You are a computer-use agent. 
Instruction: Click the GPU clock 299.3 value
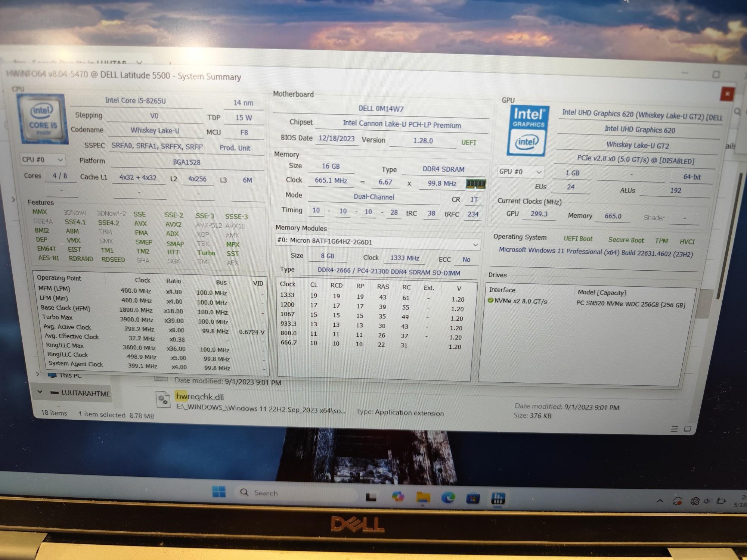click(539, 214)
